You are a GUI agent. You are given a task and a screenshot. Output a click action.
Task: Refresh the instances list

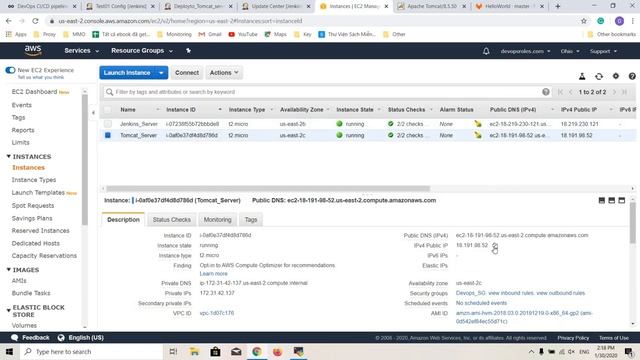click(x=599, y=76)
